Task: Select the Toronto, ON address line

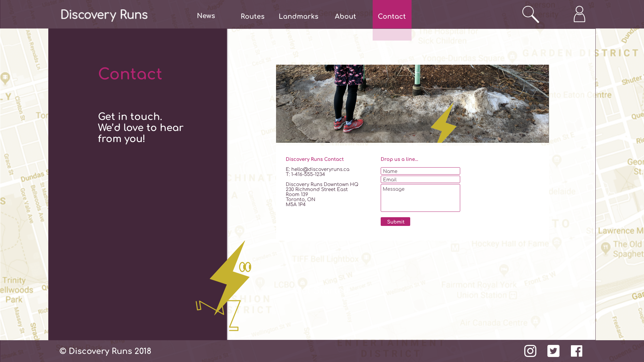Action: click(x=301, y=199)
